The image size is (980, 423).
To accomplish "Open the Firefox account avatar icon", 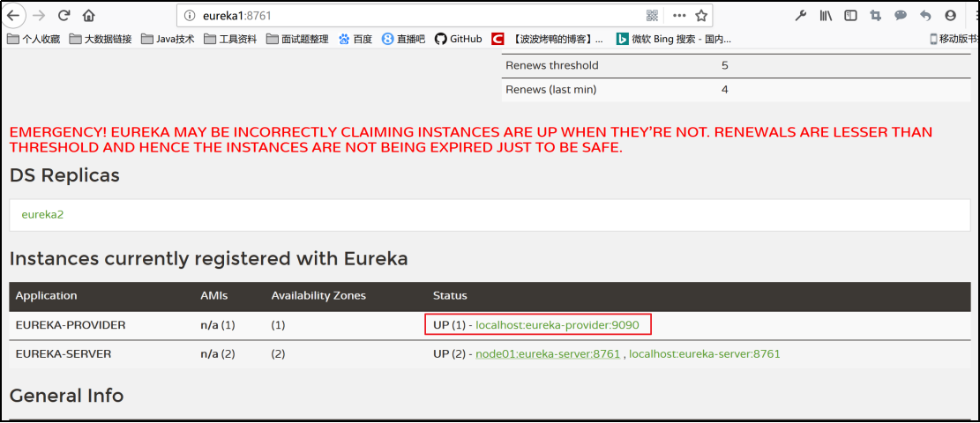I will tap(951, 16).
